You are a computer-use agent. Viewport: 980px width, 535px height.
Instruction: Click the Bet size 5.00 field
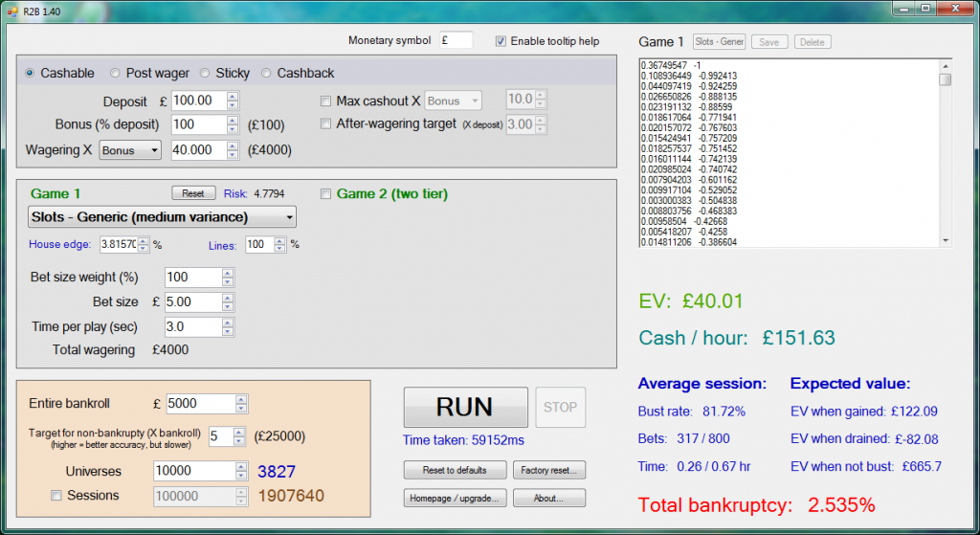click(193, 301)
